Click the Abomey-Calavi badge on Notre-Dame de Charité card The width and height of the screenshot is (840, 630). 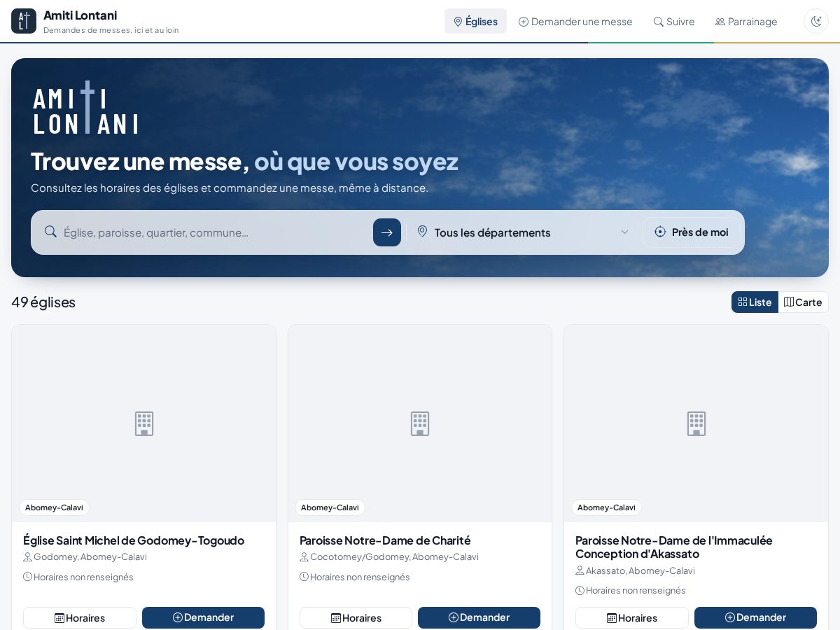[330, 507]
